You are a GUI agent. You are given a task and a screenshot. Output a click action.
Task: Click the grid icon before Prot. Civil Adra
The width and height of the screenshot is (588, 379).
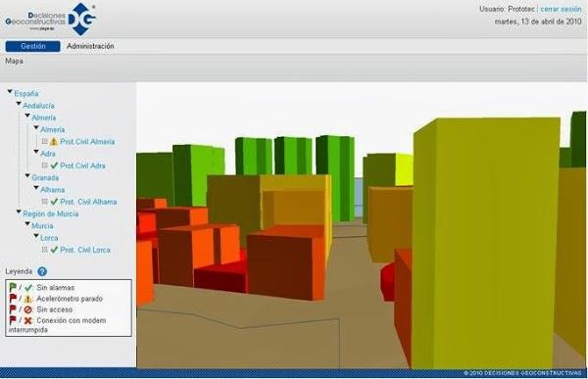coord(45,166)
